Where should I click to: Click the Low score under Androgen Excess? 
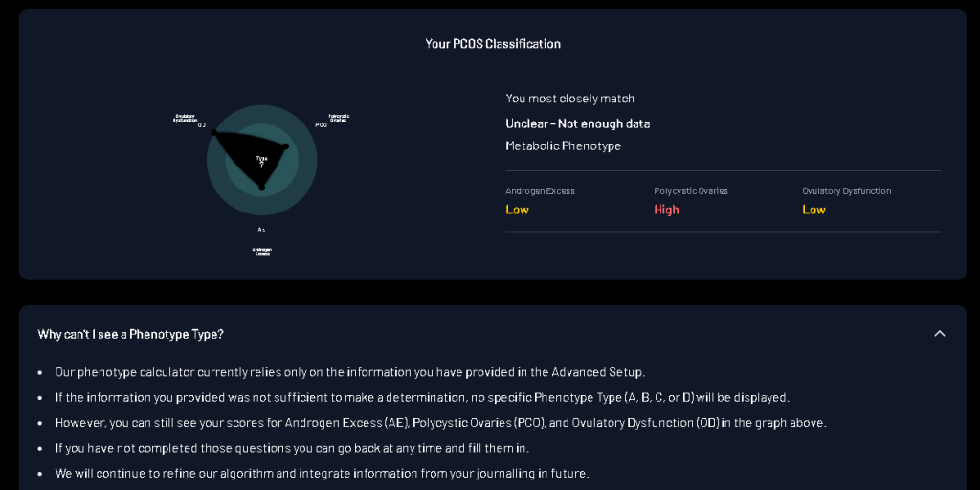517,210
